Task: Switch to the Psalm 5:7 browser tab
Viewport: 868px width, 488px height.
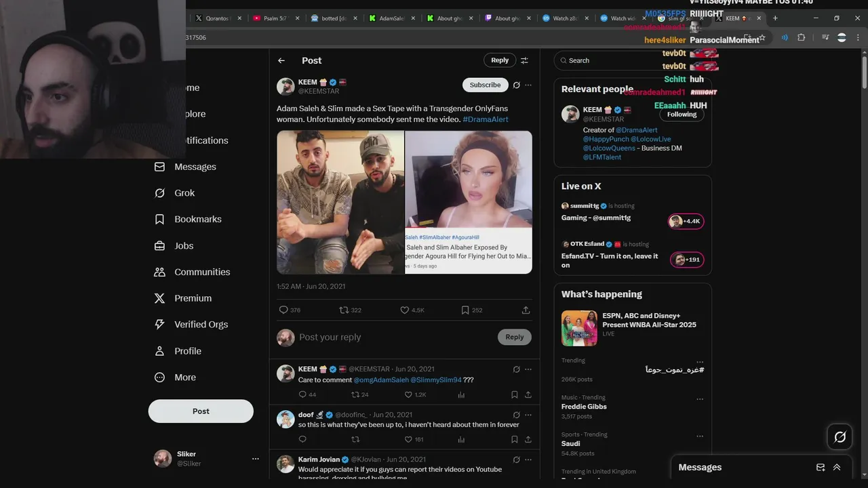Action: click(x=276, y=18)
